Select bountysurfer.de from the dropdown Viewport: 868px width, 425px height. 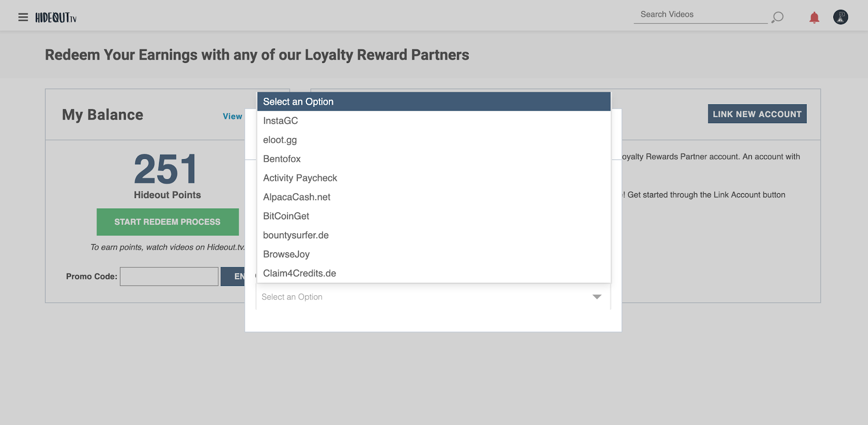tap(296, 234)
